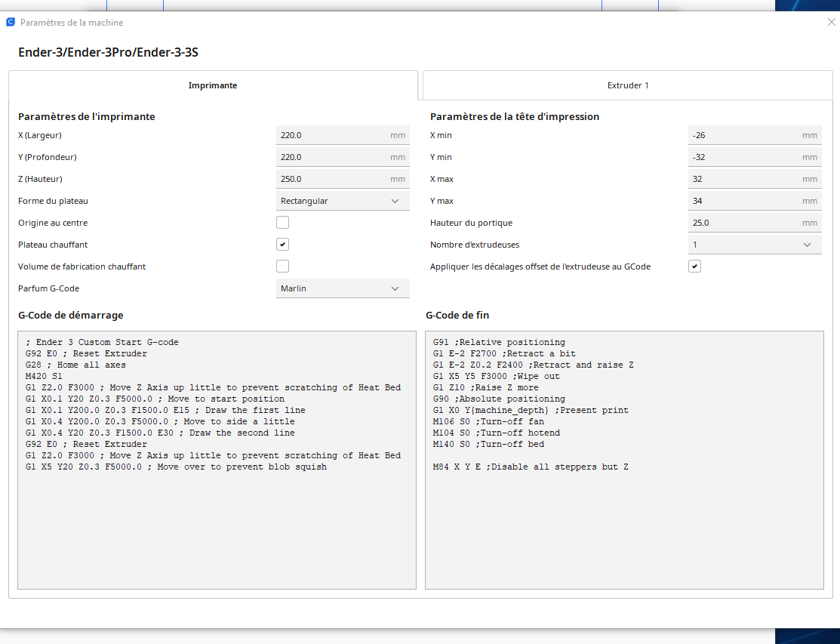Click the X min value field
840x644 pixels.
pos(755,135)
